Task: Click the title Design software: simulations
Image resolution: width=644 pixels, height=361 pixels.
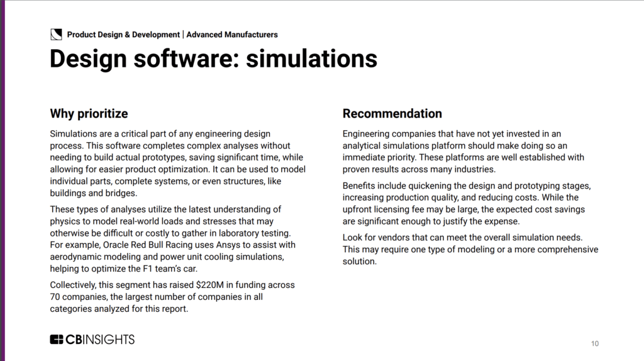Action: click(213, 58)
